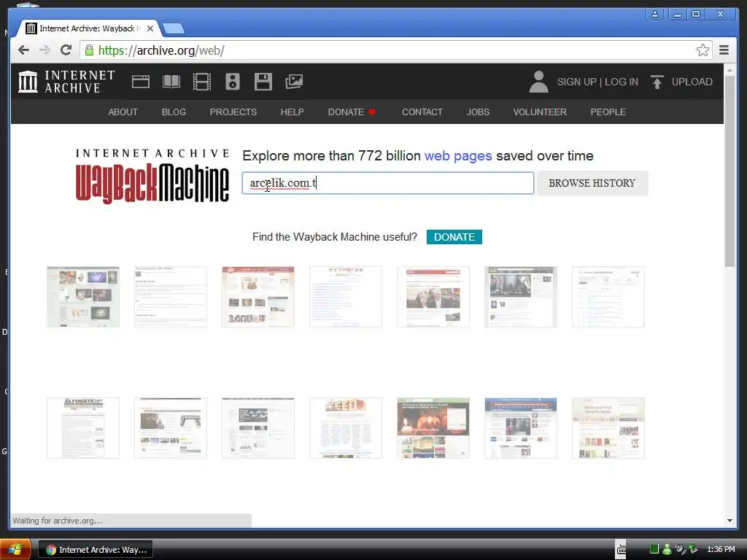Open the ULTIMATE thumbnail in bottom row
Screen dimensions: 747x560
click(x=83, y=428)
